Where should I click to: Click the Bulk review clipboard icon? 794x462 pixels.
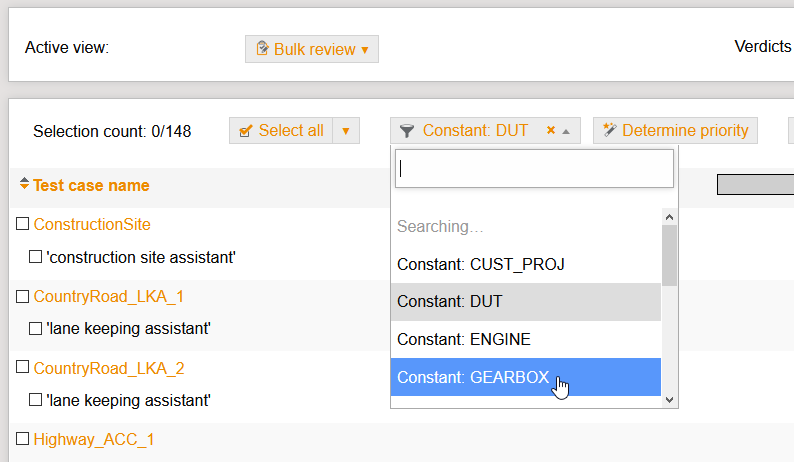pyautogui.click(x=262, y=49)
